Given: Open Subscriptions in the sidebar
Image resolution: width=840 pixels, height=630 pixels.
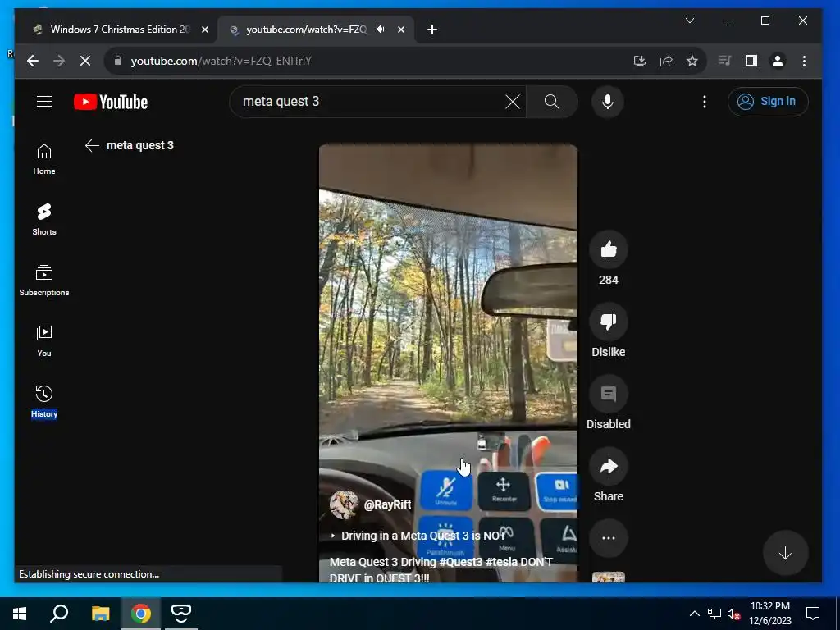Looking at the screenshot, I should pyautogui.click(x=44, y=281).
